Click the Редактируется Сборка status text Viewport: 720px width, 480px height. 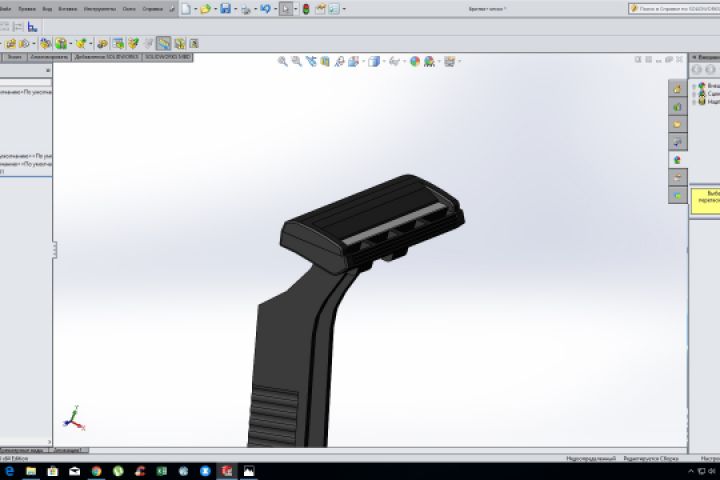pyautogui.click(x=651, y=458)
